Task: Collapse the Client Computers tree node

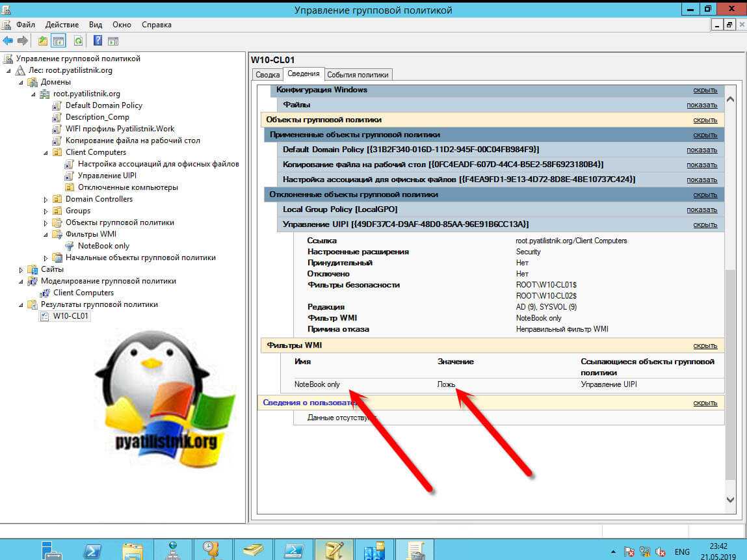Action: [x=46, y=153]
